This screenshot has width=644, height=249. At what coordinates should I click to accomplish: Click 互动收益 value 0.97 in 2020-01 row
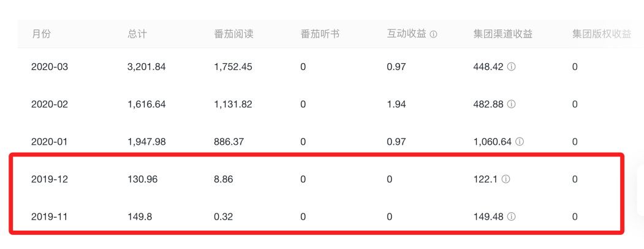click(396, 142)
